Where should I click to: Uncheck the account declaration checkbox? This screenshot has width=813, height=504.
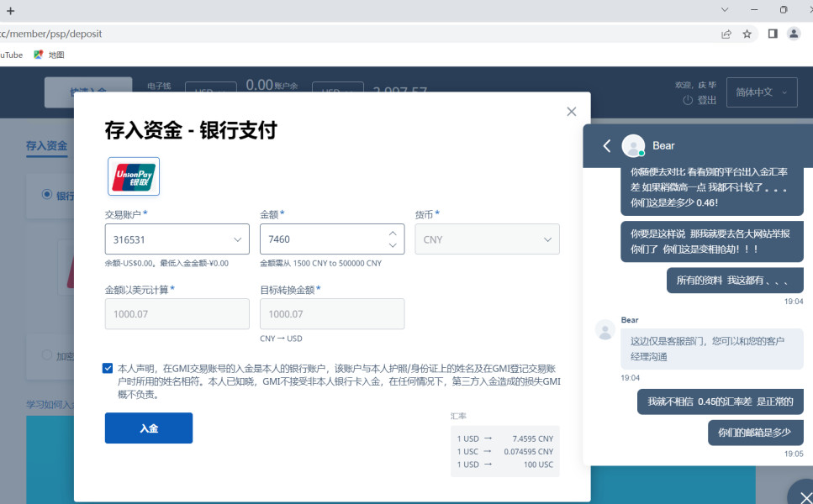(108, 368)
